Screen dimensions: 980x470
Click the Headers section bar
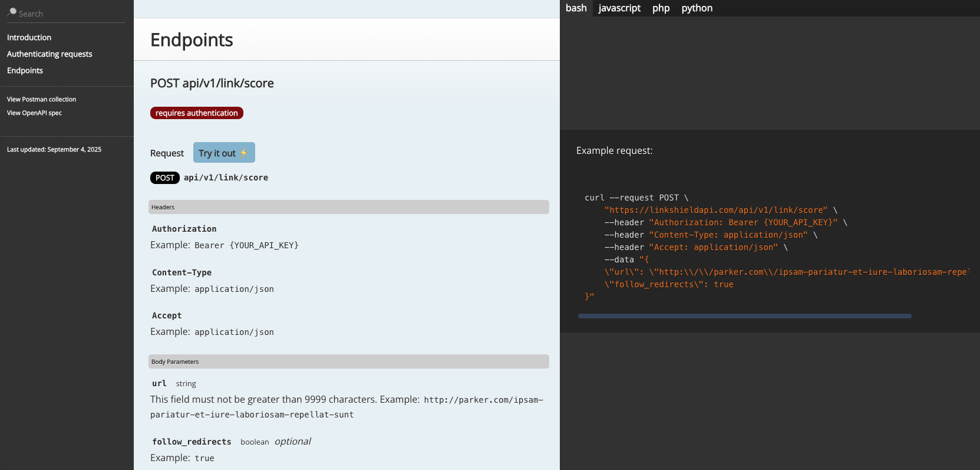point(348,207)
